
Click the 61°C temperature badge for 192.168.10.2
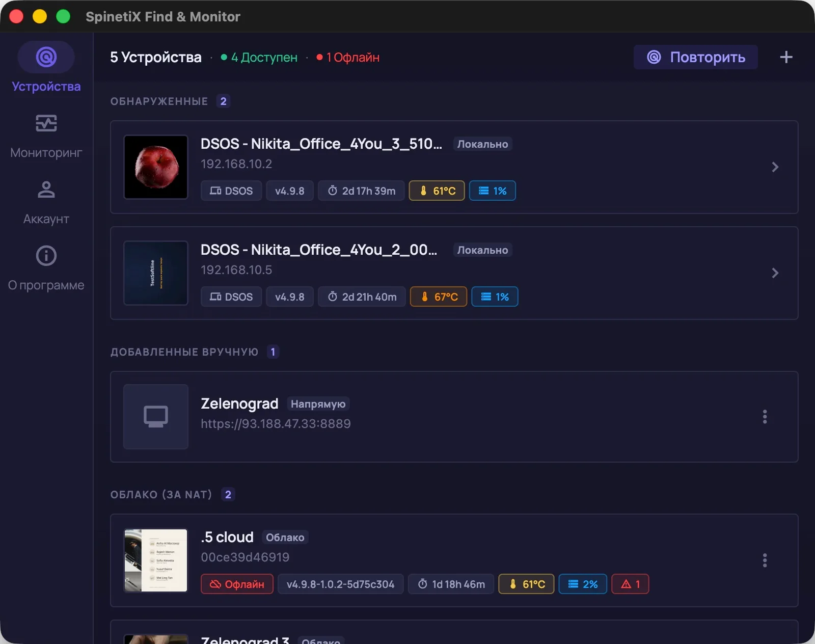(437, 191)
